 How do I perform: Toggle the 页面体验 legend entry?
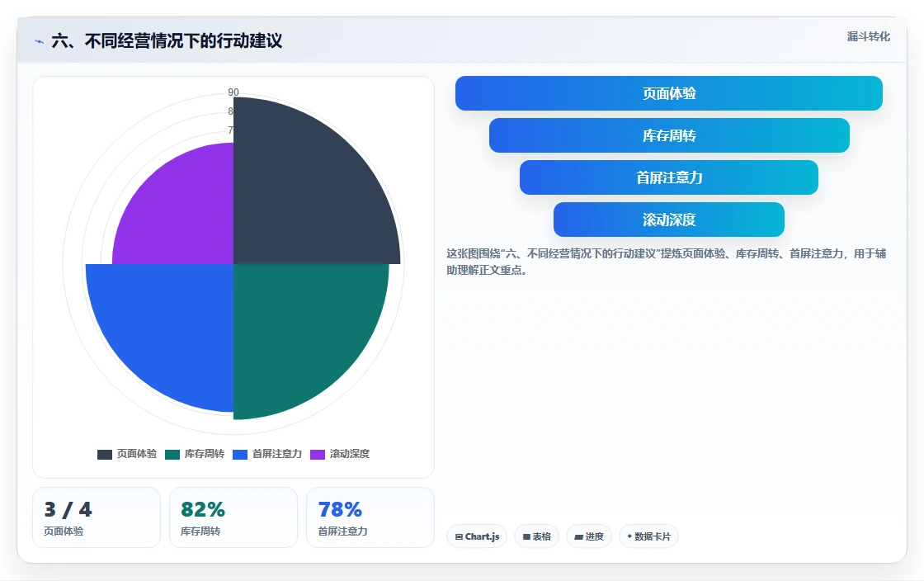[127, 454]
